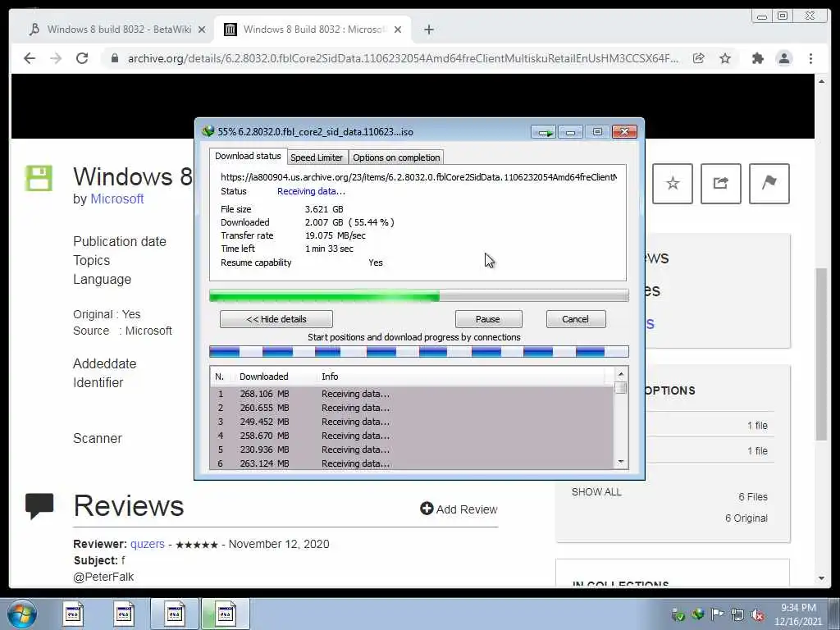Select connection row 4 with 258.670 MB
The image size is (840, 630).
(412, 436)
